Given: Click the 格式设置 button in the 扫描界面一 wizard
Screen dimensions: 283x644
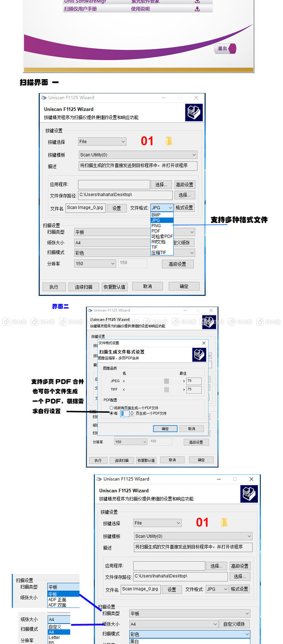Looking at the screenshot, I should point(184,208).
